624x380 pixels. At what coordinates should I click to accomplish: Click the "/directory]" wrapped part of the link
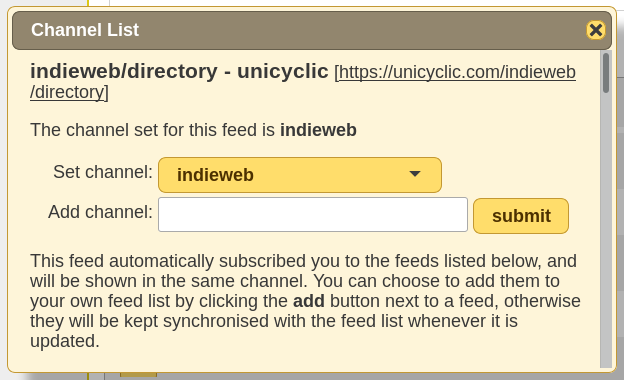click(x=69, y=92)
